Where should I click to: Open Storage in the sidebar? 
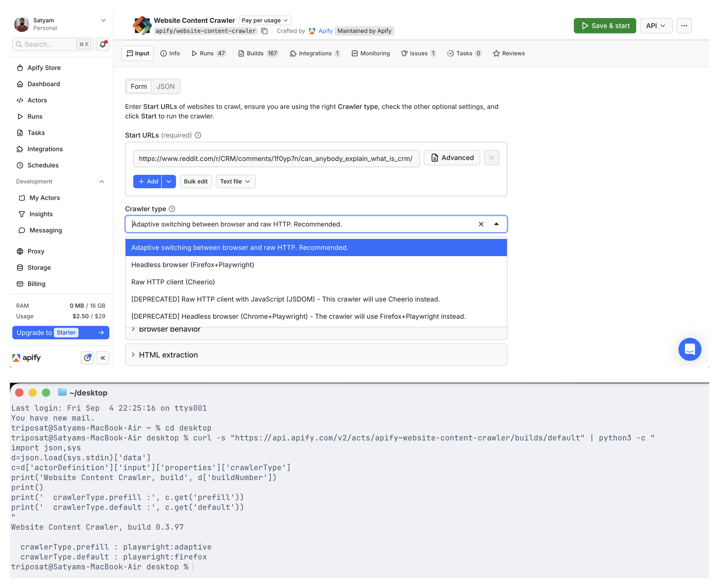39,267
